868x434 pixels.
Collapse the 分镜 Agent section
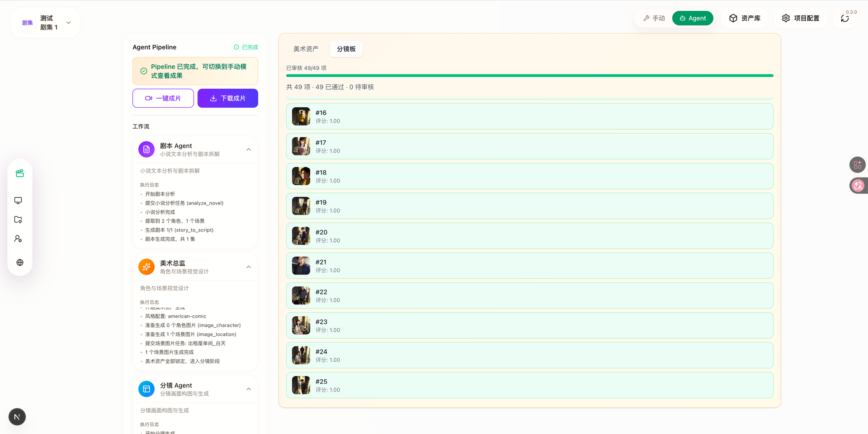(x=249, y=389)
